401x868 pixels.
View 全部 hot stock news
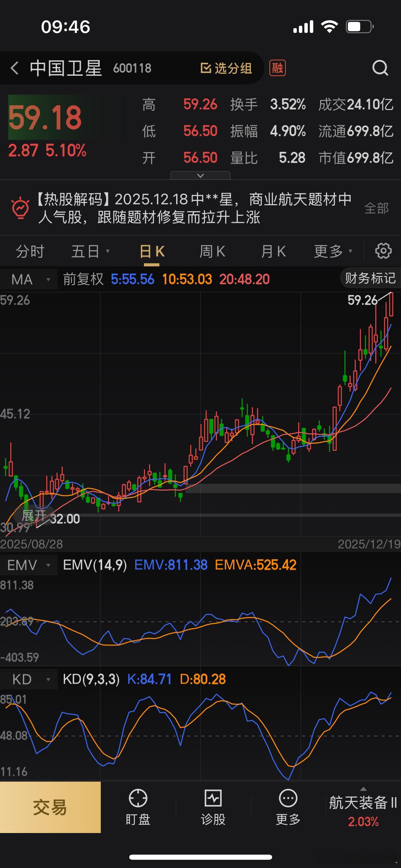(x=376, y=208)
